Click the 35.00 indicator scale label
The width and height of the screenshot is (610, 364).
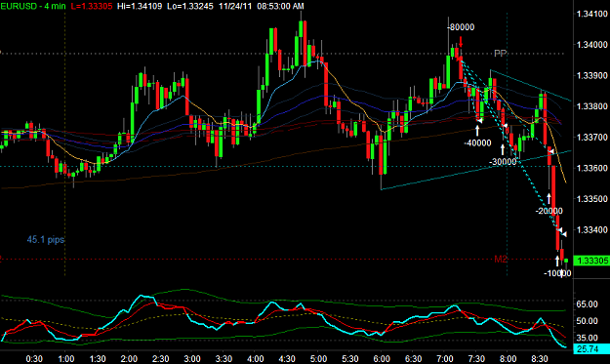(x=587, y=338)
